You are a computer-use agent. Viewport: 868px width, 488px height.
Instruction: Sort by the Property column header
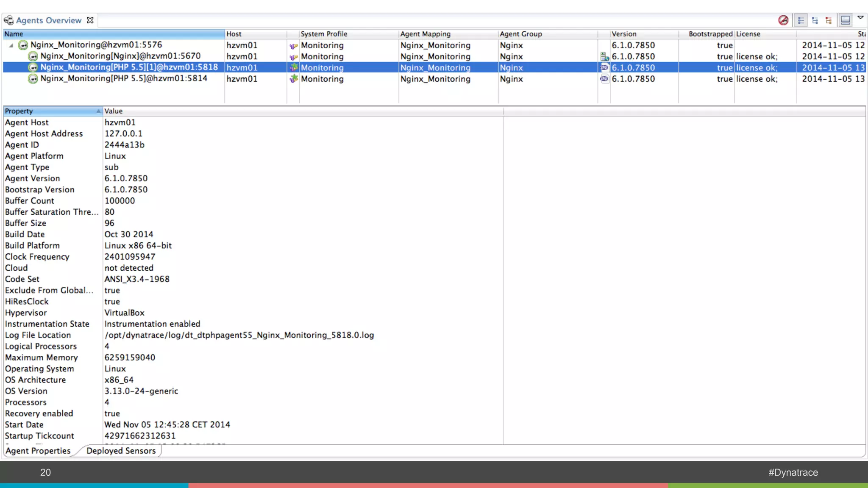pos(53,111)
